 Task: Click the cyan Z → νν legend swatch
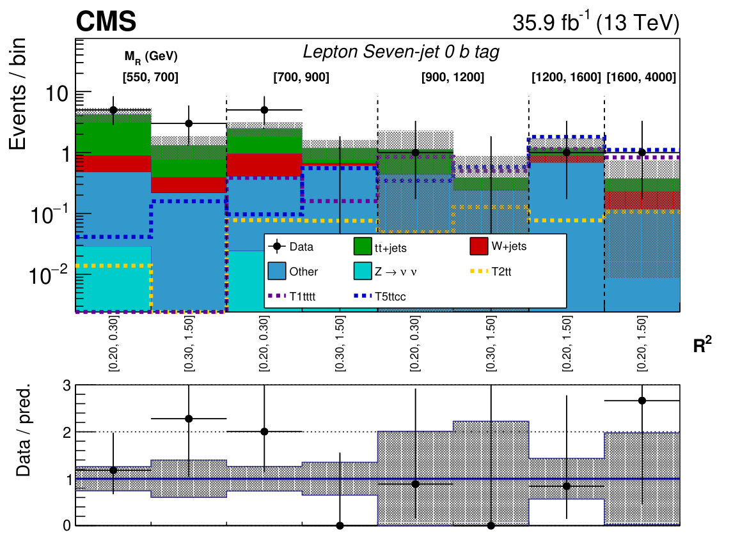pos(363,271)
